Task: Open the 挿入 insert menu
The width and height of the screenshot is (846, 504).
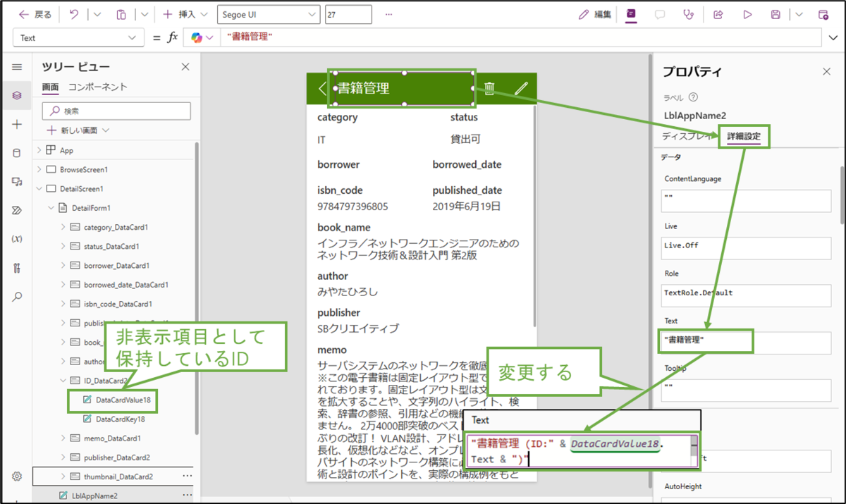Action: pyautogui.click(x=185, y=14)
